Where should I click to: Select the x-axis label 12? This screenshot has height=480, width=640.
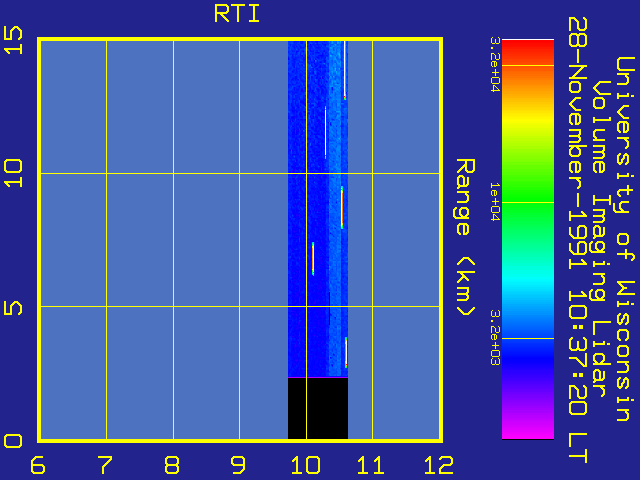click(x=439, y=465)
